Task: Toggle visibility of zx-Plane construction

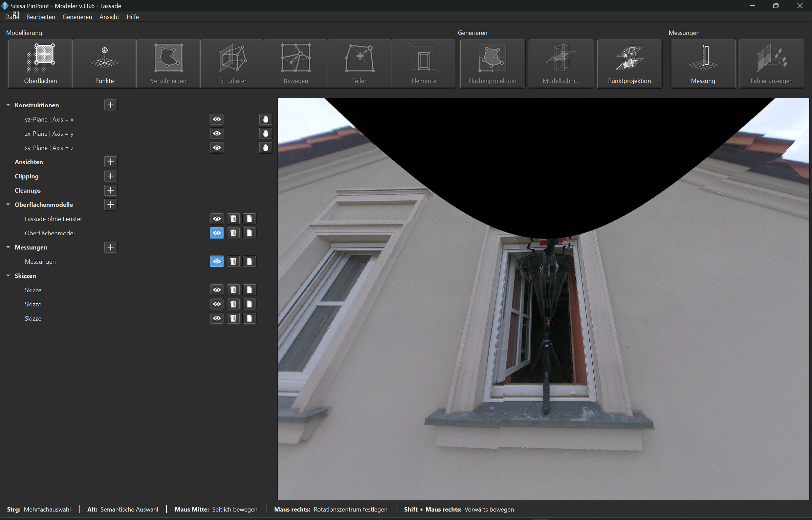Action: tap(217, 133)
